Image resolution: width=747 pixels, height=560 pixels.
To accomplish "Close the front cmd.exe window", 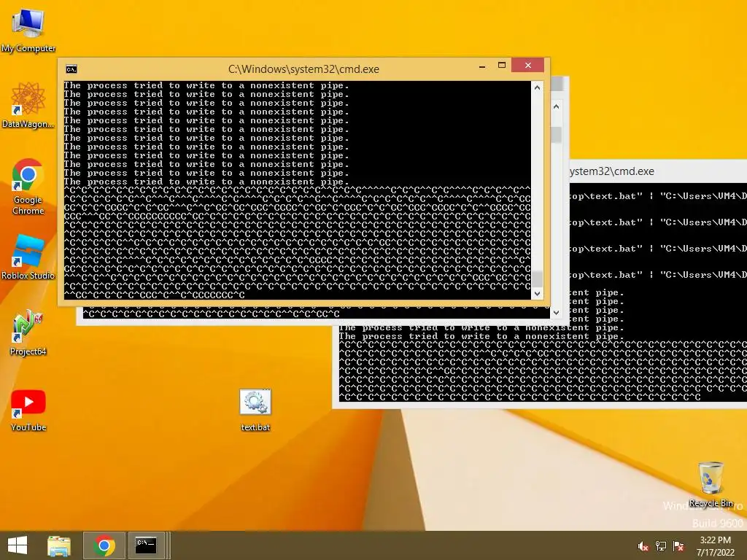I will (528, 65).
